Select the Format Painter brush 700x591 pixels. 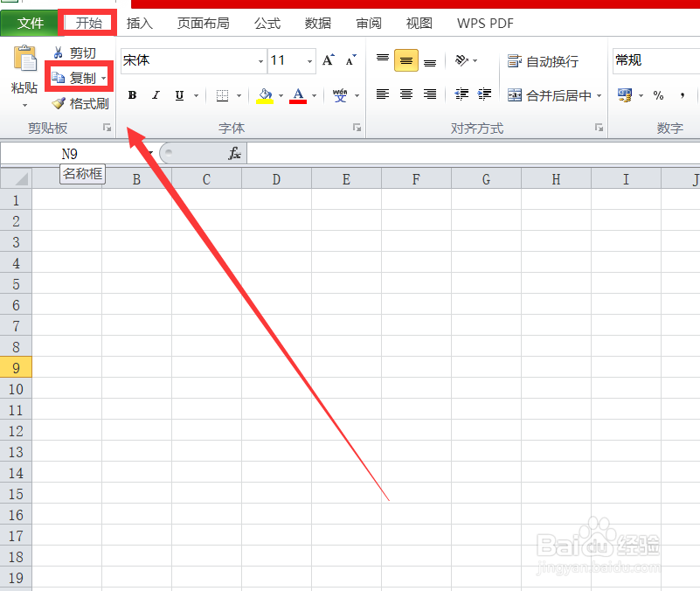pyautogui.click(x=80, y=104)
